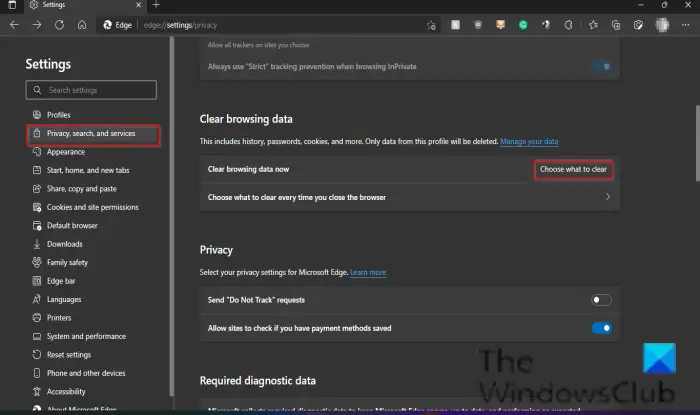Image resolution: width=700 pixels, height=415 pixels.
Task: Click the Search settings field
Action: (91, 90)
